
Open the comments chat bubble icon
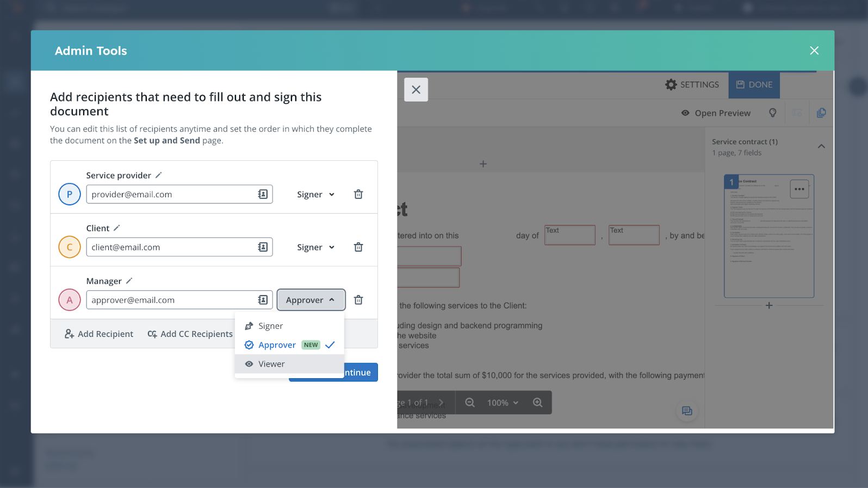tap(687, 411)
